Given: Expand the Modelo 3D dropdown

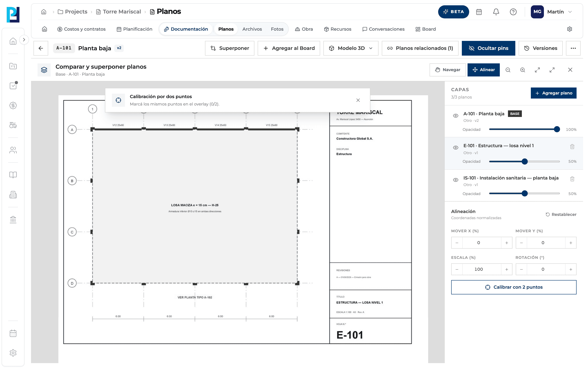Looking at the screenshot, I should 351,48.
